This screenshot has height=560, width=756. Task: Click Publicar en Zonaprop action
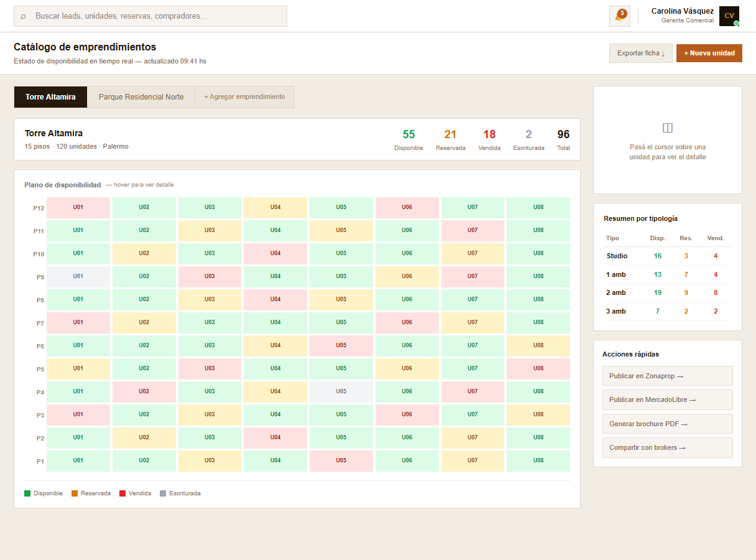point(667,376)
